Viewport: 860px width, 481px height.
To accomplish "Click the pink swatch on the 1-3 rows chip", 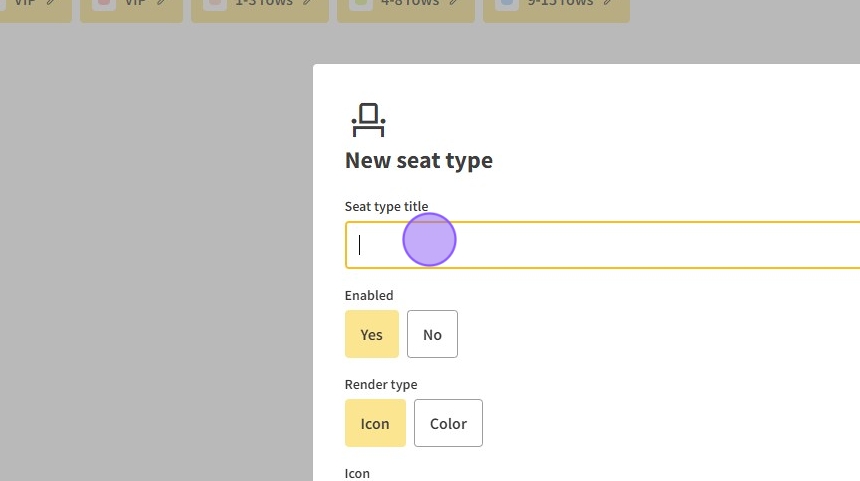I will pos(213,4).
